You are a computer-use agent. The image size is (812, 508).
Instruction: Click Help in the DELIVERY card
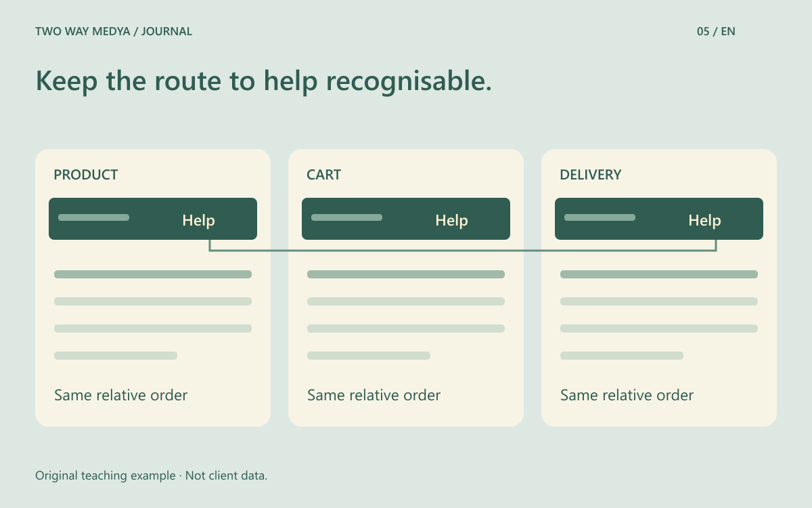point(704,220)
